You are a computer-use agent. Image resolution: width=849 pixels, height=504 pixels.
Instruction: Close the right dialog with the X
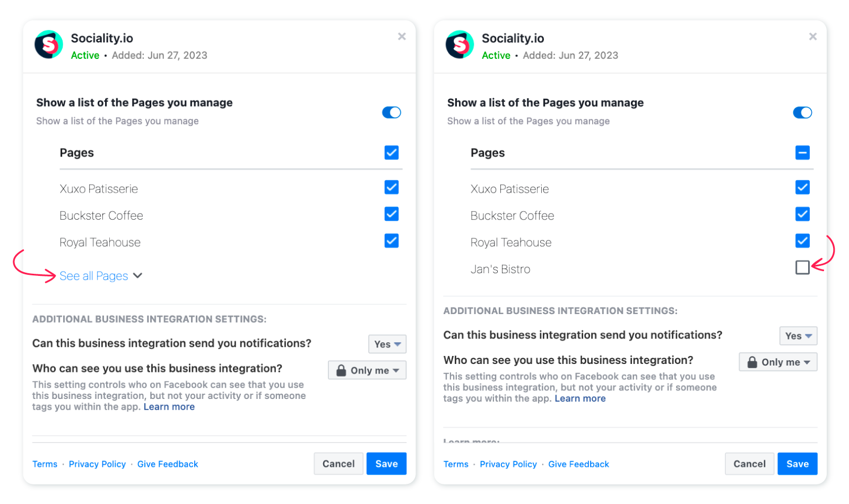812,37
